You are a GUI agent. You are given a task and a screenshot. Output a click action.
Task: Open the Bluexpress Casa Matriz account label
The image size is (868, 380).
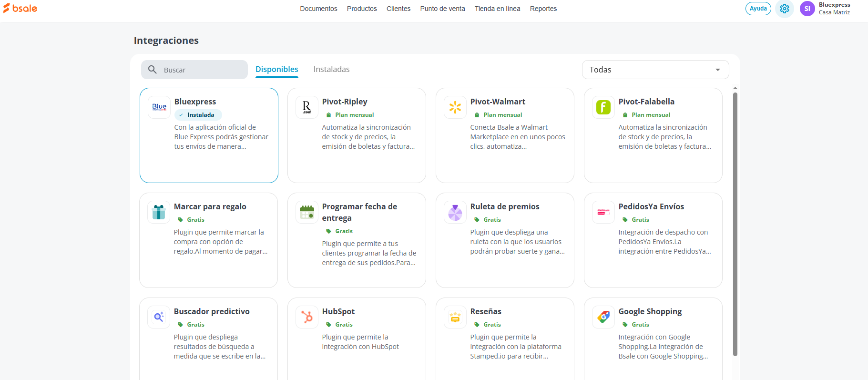point(835,9)
